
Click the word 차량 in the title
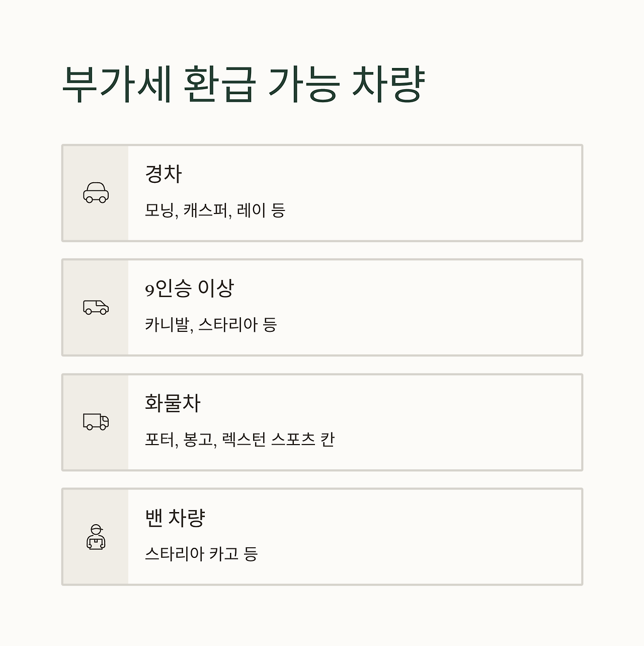(x=388, y=85)
